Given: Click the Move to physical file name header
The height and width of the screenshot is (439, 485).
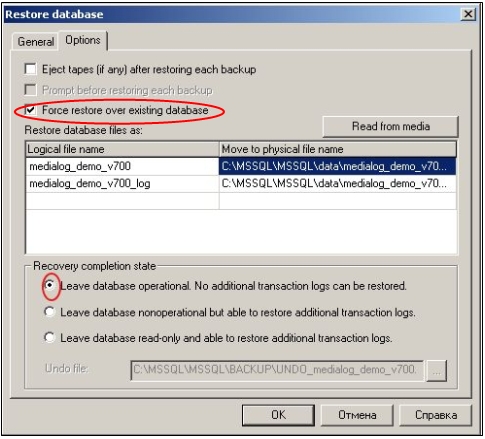Looking at the screenshot, I should [338, 149].
